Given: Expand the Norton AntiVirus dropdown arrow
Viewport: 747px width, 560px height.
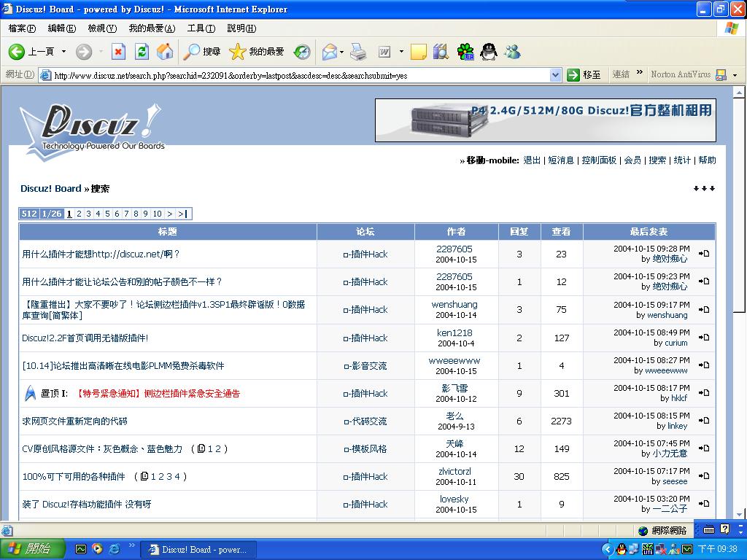Looking at the screenshot, I should [735, 75].
